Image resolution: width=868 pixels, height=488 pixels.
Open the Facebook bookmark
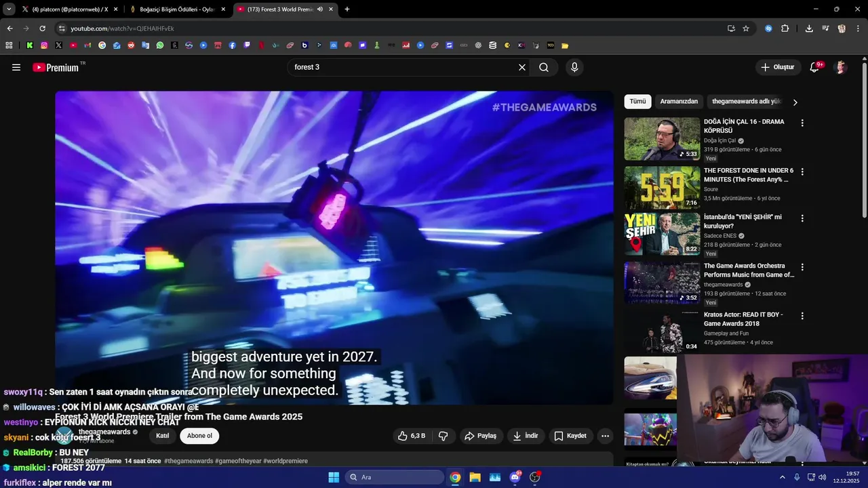[x=233, y=45]
